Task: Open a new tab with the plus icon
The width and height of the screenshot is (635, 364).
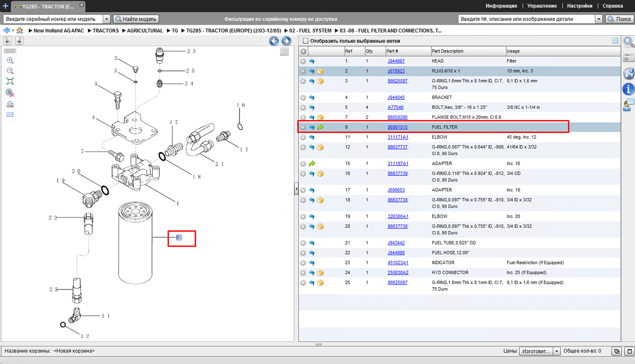Action: coord(5,6)
